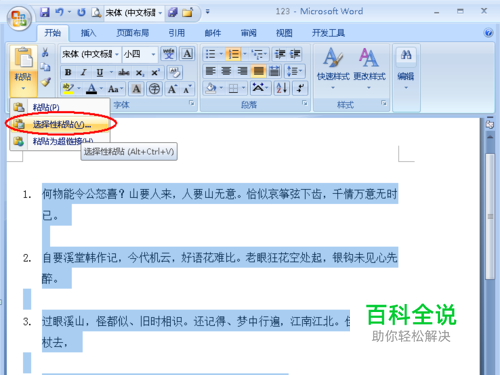Show or hide paragraph marks
500x375 pixels.
pyautogui.click(x=300, y=88)
